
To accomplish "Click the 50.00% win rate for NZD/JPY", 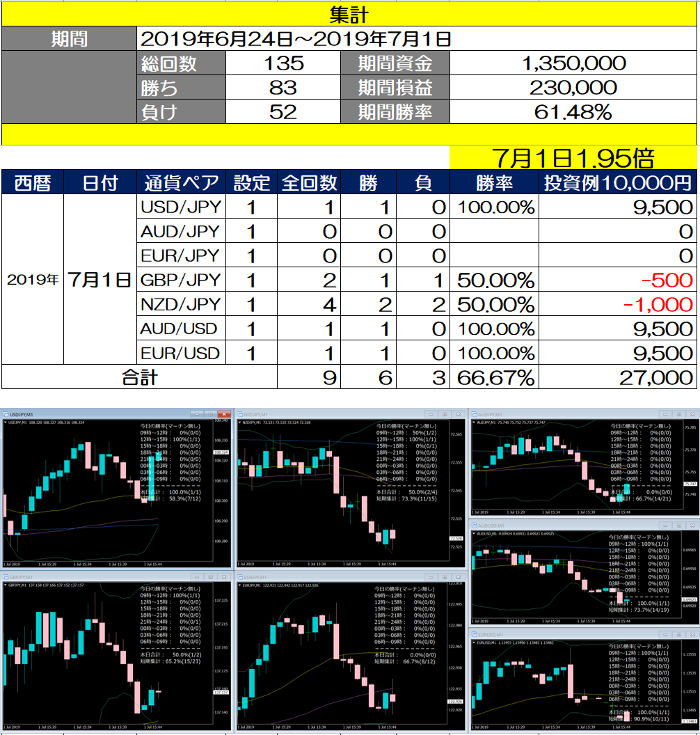I will pos(494,304).
